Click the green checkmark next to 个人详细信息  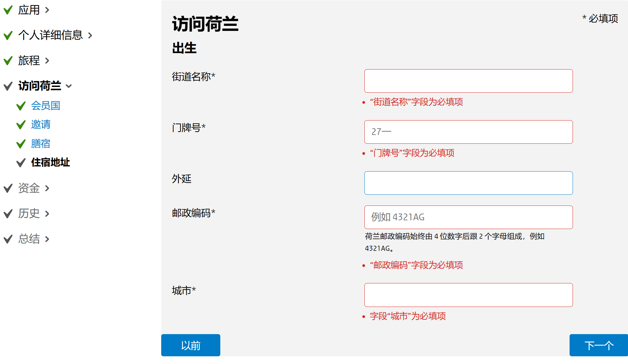[8, 35]
